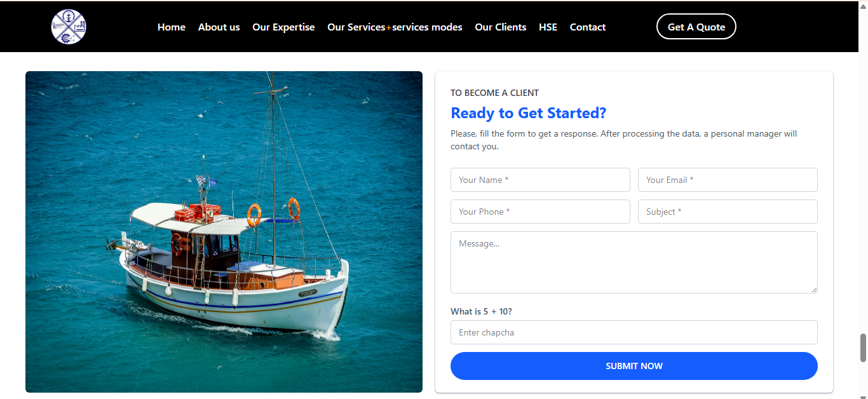Focus the Subject input box
Screen dimensions: 868x399
tap(728, 212)
